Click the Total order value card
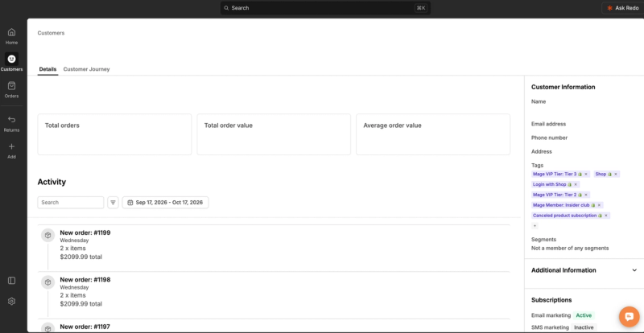644x333 pixels. (x=274, y=134)
